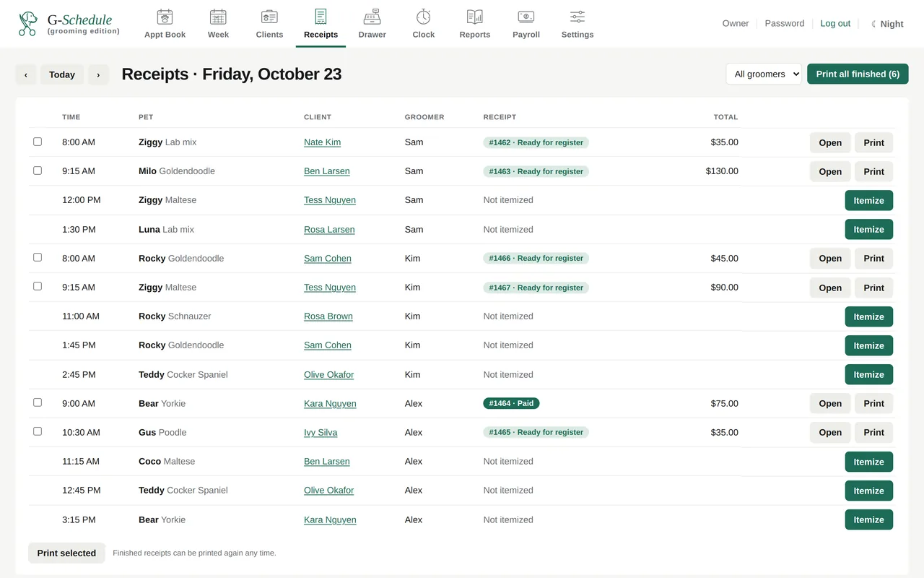Click the #1466 Ready for register badge
Screen dimensions: 924x578
point(536,258)
